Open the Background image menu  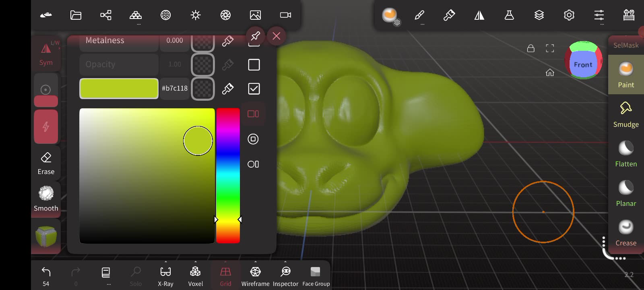click(x=256, y=15)
